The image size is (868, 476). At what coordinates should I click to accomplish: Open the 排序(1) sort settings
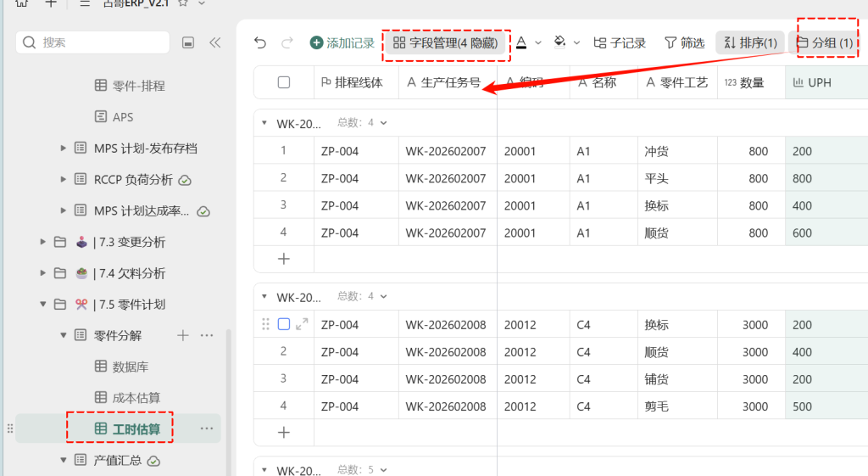pyautogui.click(x=750, y=42)
